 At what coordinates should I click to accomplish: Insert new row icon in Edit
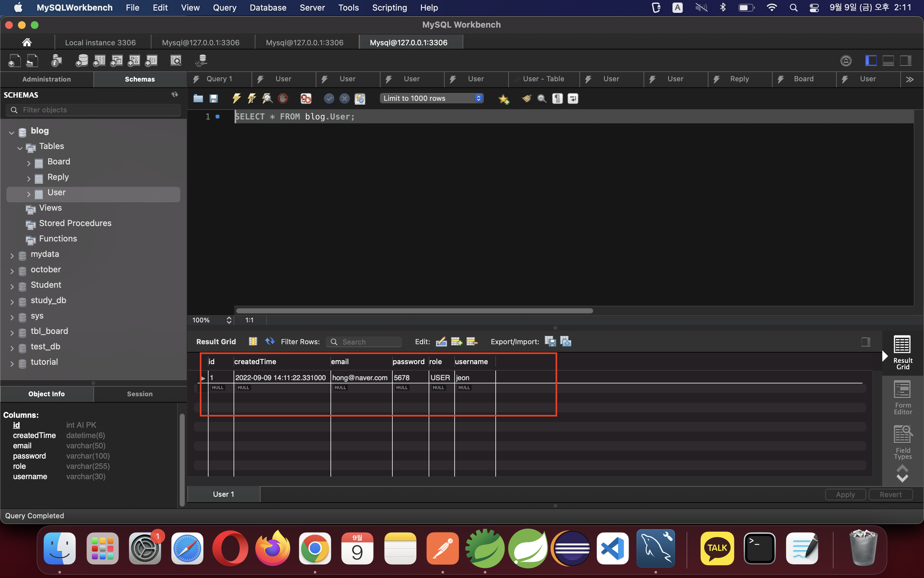[x=456, y=341]
